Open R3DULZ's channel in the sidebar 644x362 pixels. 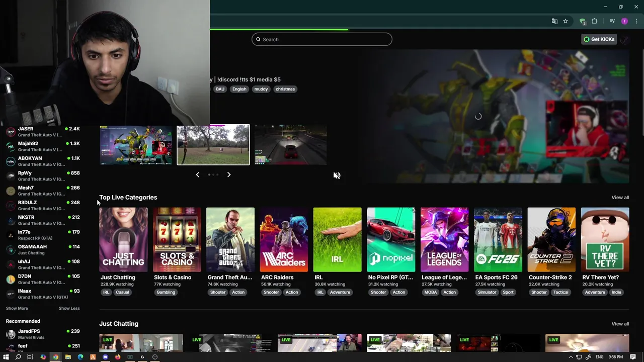coord(43,205)
